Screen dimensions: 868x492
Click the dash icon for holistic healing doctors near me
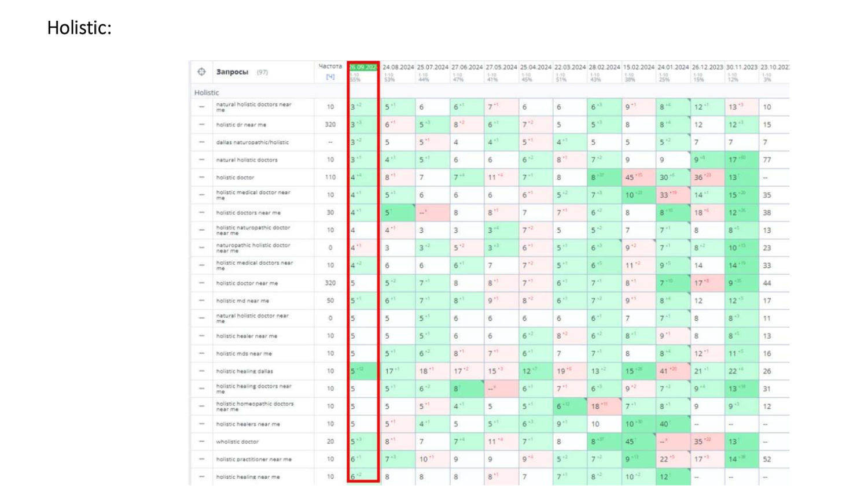[201, 389]
